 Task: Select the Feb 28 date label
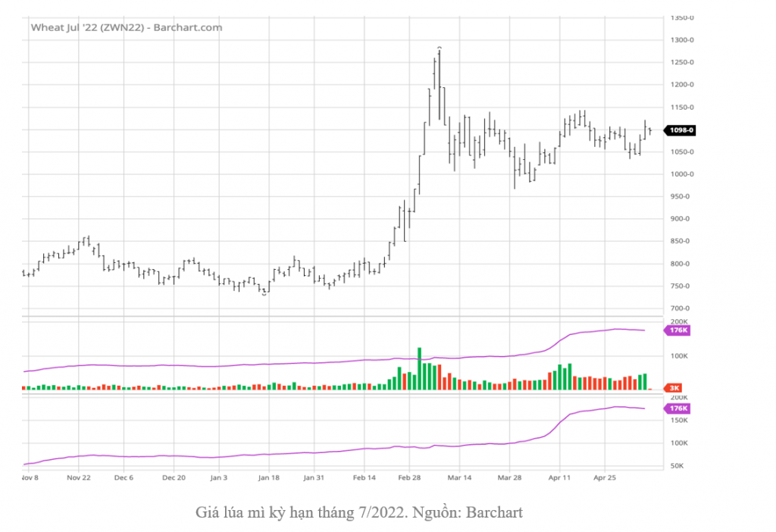pyautogui.click(x=409, y=478)
